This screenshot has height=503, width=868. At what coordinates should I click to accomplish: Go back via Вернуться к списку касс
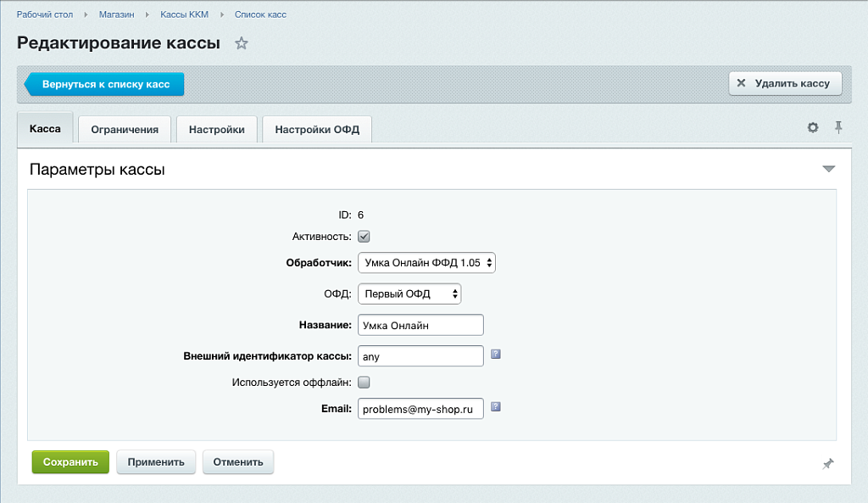point(105,84)
